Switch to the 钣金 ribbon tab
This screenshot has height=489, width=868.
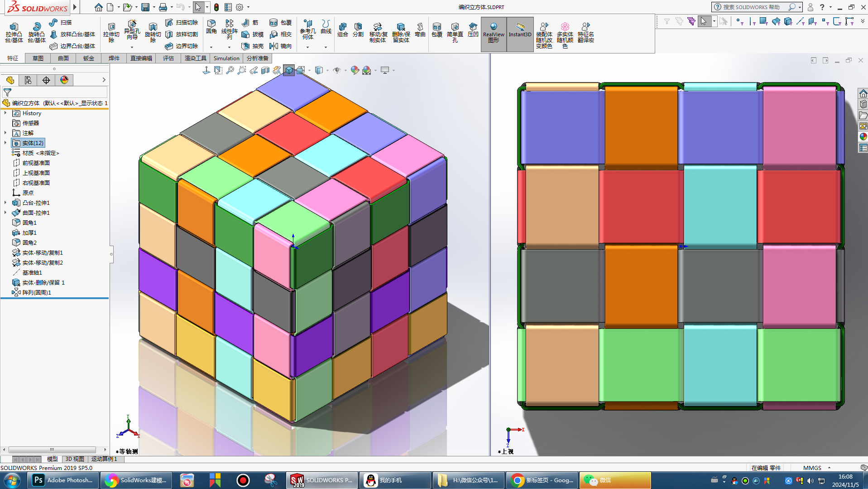tap(89, 58)
